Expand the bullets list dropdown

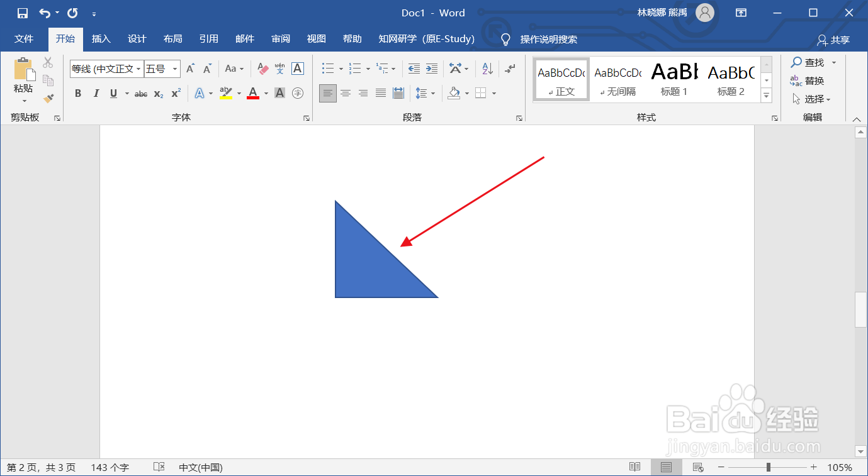click(x=341, y=69)
